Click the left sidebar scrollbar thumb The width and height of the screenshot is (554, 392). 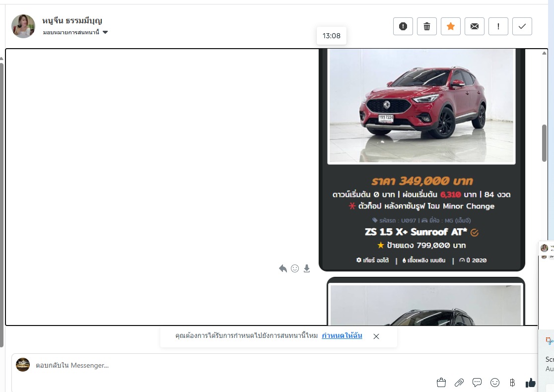coord(1,205)
